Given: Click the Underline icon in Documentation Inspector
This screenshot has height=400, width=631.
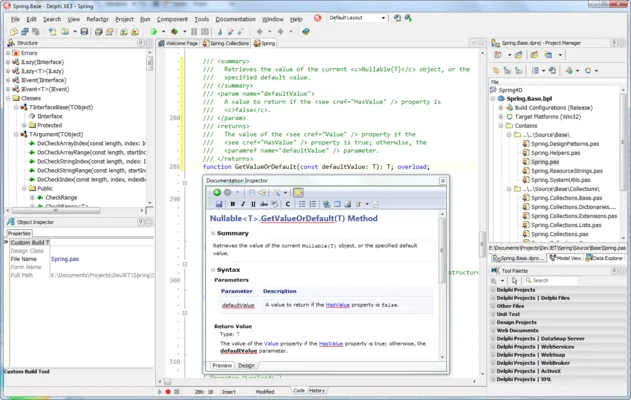Looking at the screenshot, I should coord(253,204).
